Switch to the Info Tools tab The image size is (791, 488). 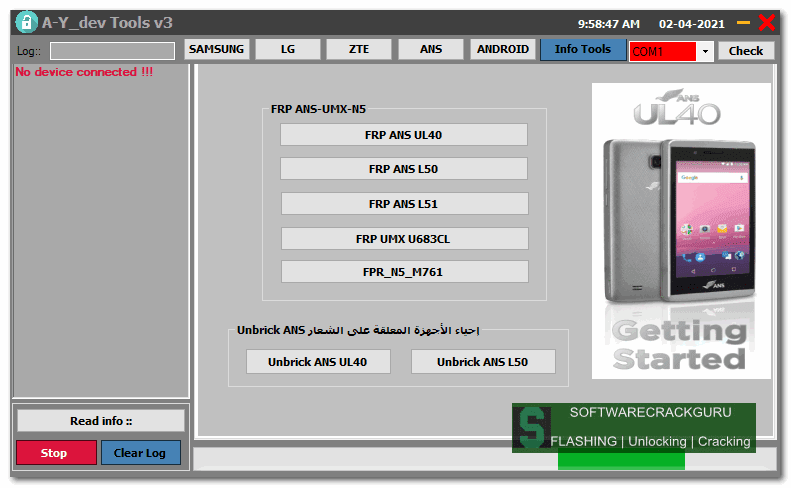click(x=583, y=49)
